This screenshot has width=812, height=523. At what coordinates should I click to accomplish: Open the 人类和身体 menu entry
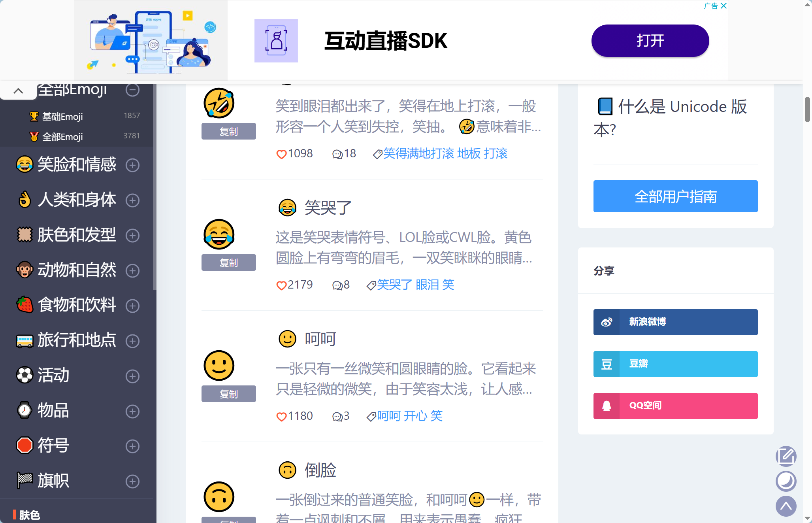77,200
